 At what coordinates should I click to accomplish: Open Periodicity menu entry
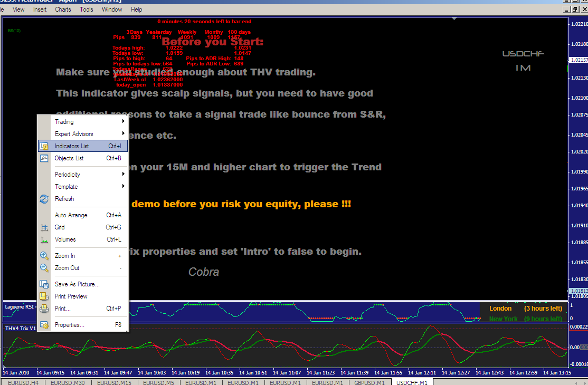tap(82, 175)
